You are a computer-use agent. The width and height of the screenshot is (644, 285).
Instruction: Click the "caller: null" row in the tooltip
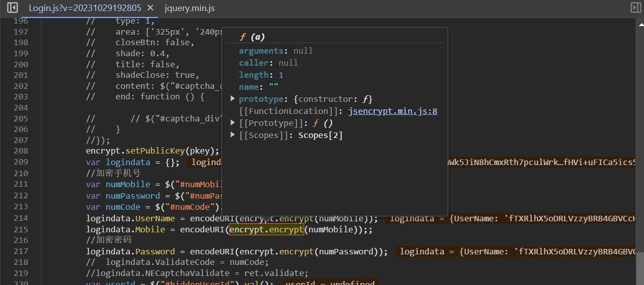pyautogui.click(x=268, y=63)
